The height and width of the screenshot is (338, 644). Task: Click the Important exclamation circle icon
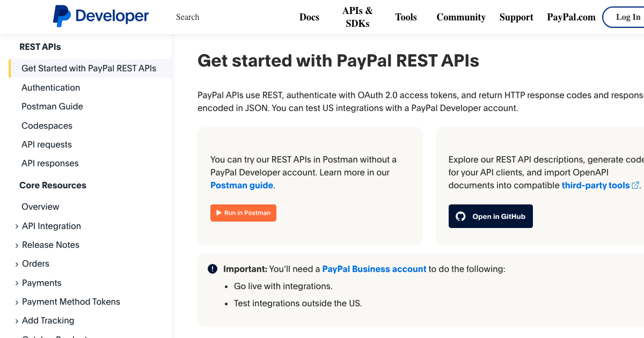pyautogui.click(x=213, y=268)
